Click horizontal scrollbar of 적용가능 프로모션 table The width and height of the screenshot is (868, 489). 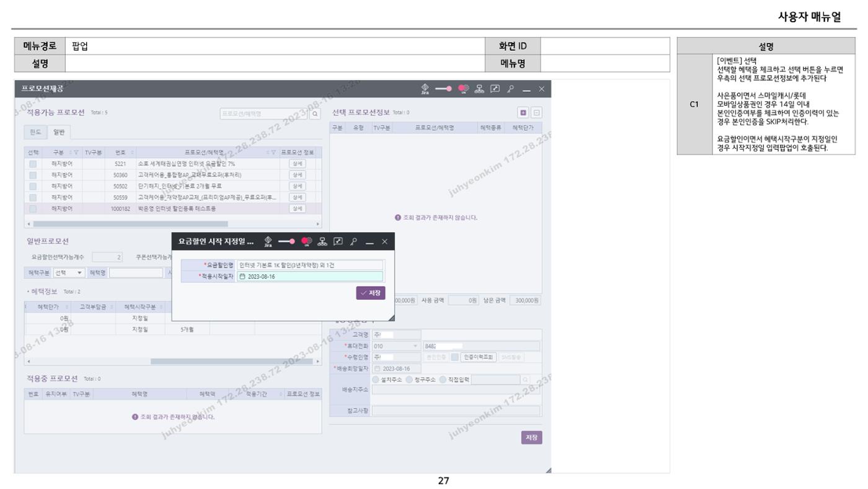tap(130, 223)
